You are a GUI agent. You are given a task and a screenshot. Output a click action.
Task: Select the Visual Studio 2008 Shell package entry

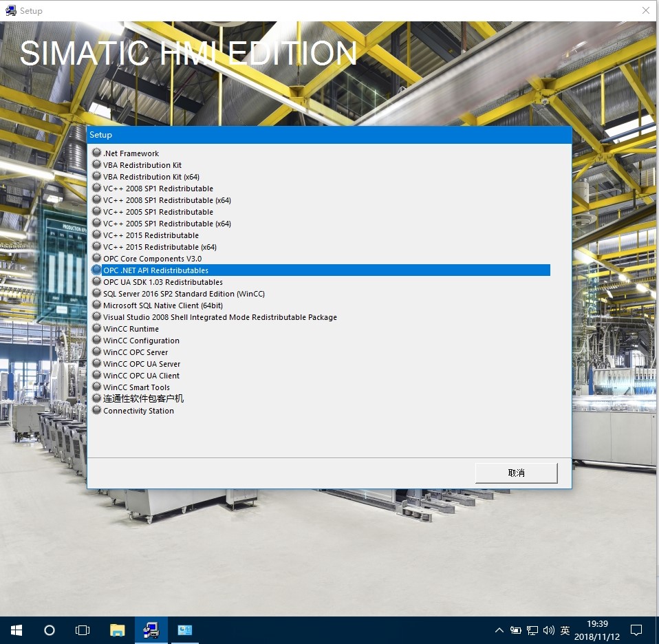220,316
